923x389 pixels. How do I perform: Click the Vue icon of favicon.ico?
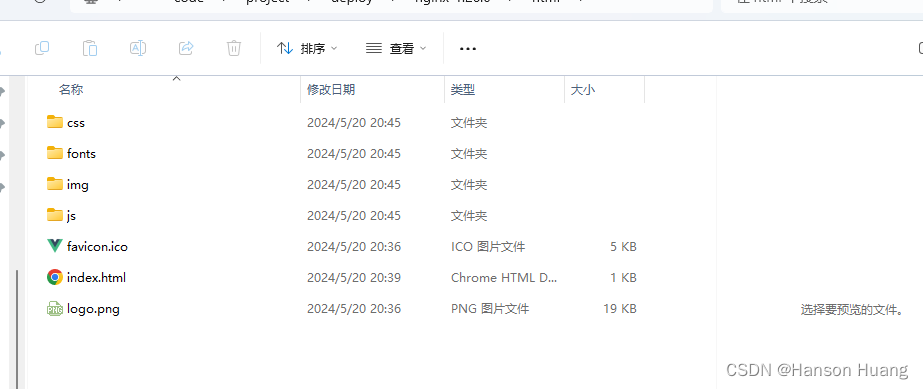(55, 246)
